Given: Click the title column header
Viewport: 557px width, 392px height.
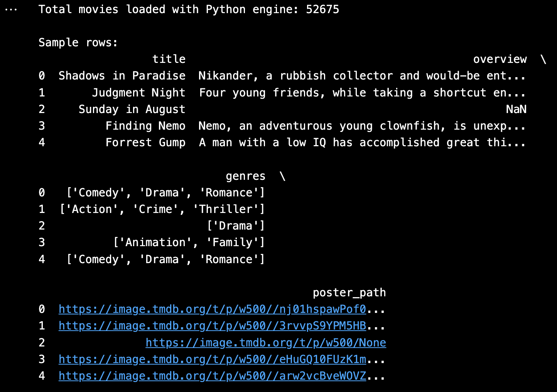Looking at the screenshot, I should point(169,59).
